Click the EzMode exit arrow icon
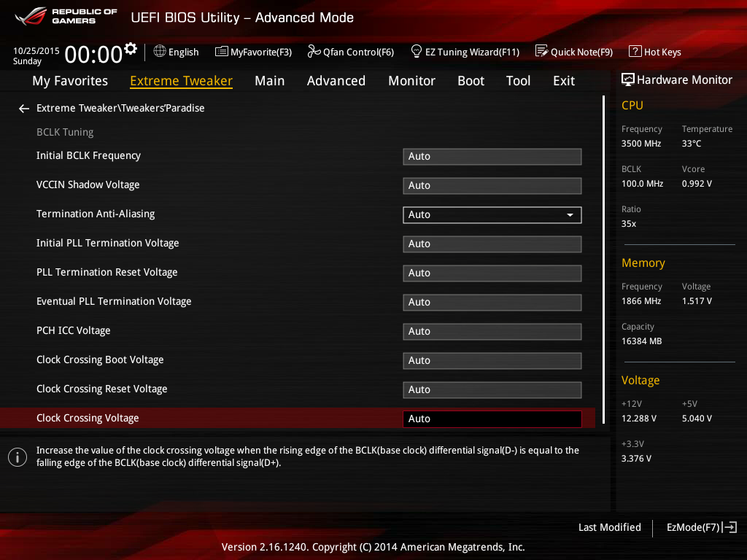 coord(729,527)
